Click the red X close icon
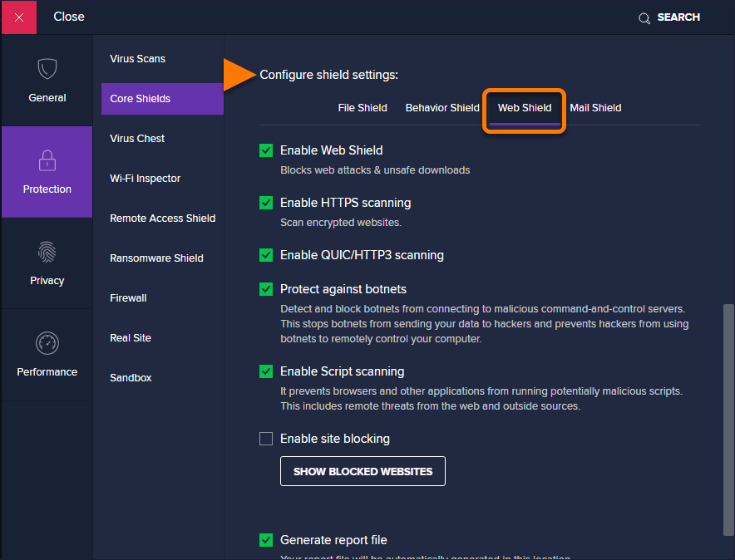This screenshot has width=735, height=560. (19, 17)
